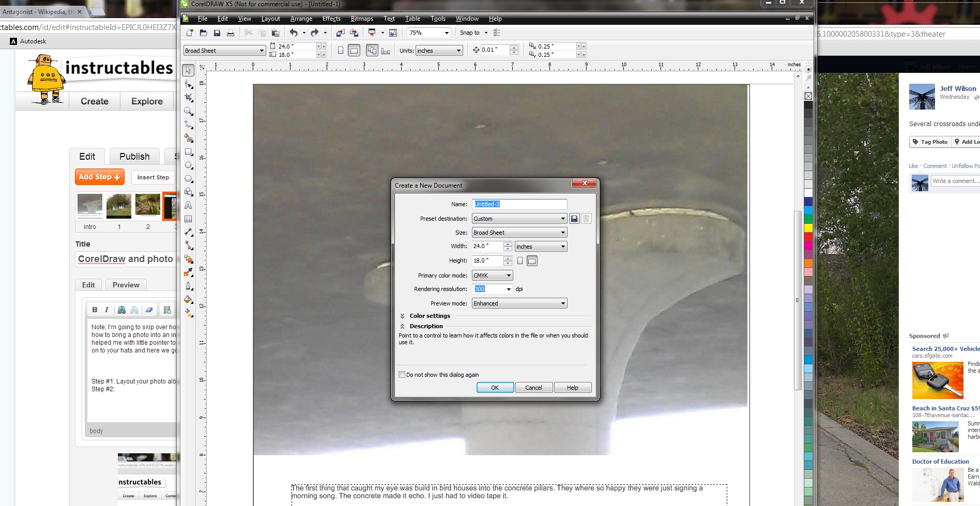Screen dimensions: 980x506
Task: Click Help in the dialog
Action: pyautogui.click(x=572, y=388)
